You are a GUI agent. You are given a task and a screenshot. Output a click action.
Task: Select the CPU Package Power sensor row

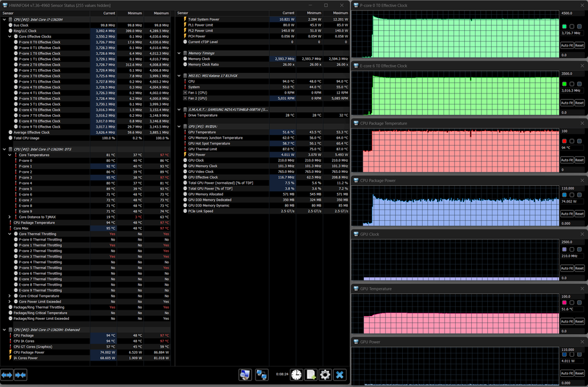[85, 352]
